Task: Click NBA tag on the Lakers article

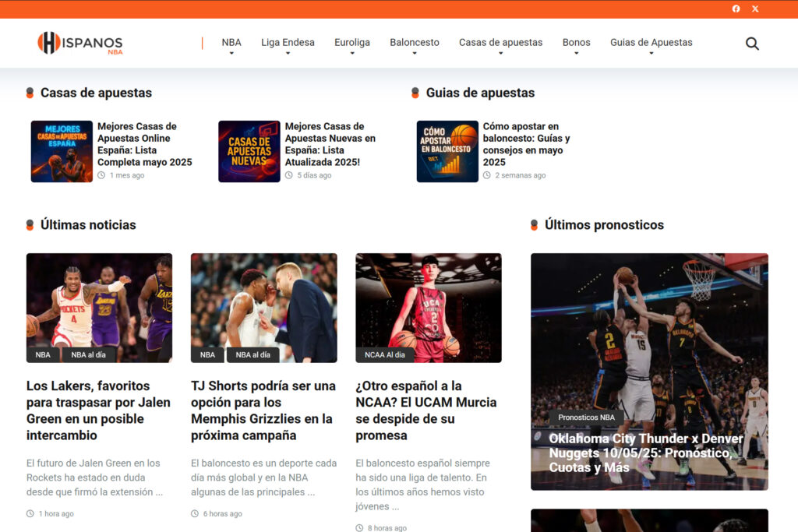Action: (43, 354)
